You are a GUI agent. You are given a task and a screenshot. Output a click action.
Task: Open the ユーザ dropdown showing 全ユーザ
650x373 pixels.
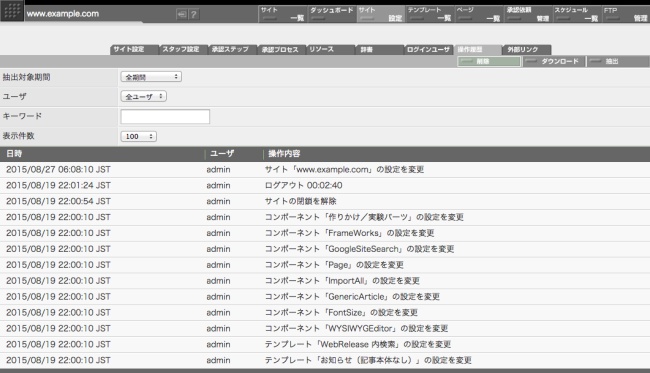coord(143,96)
